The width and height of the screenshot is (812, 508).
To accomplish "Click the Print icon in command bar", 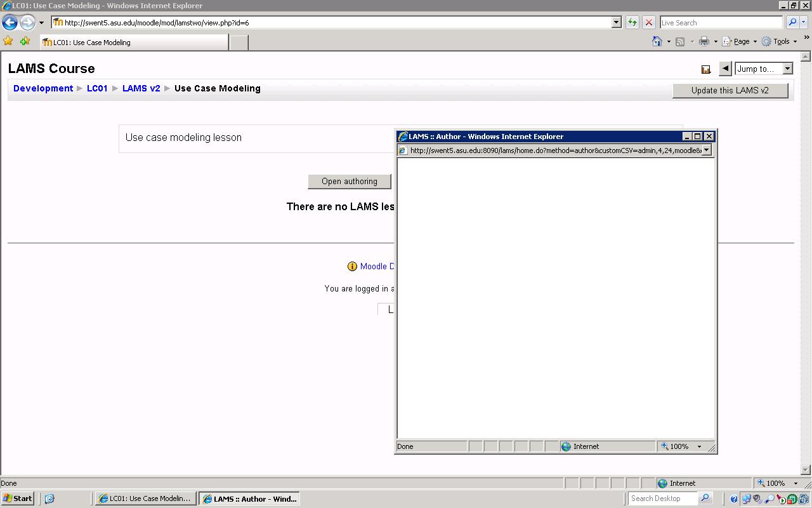I will click(704, 41).
